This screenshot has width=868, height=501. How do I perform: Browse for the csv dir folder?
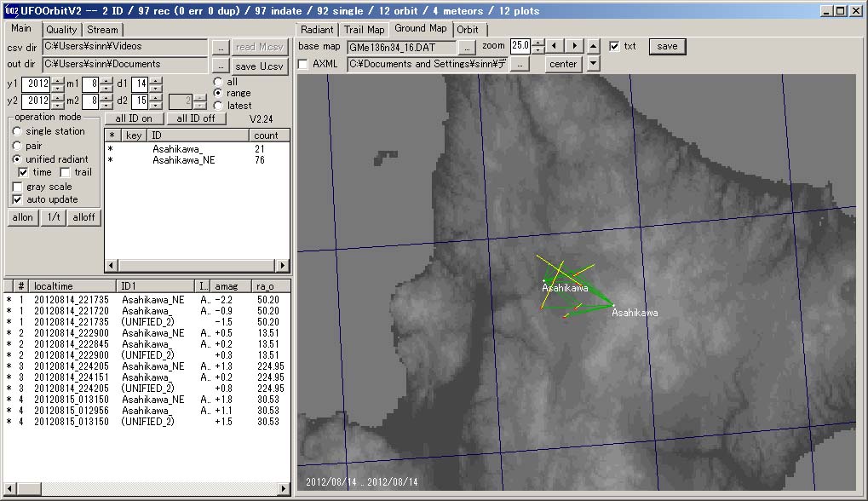[x=220, y=47]
